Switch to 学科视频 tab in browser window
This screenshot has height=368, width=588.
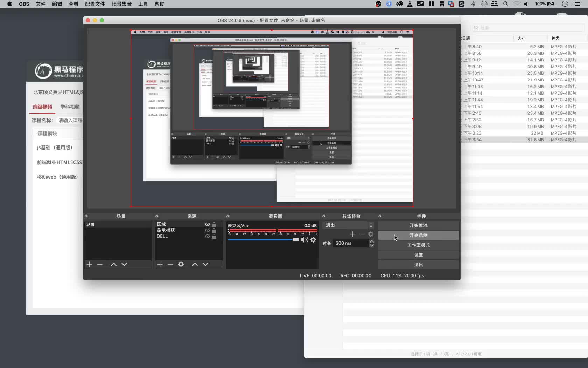[x=70, y=107]
